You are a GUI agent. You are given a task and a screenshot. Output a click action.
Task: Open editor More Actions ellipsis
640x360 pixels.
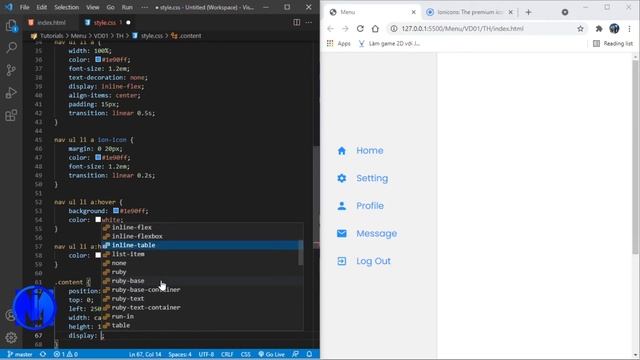coord(309,22)
